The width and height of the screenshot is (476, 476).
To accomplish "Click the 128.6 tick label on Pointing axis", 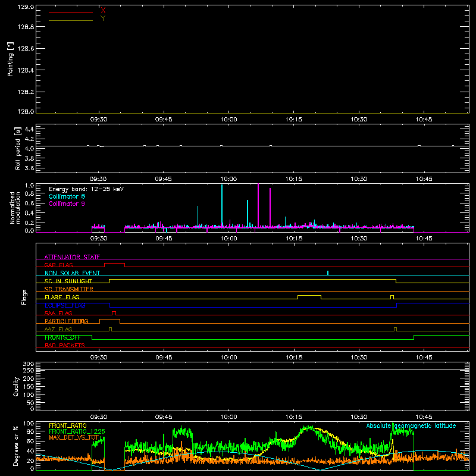I will [x=26, y=48].
